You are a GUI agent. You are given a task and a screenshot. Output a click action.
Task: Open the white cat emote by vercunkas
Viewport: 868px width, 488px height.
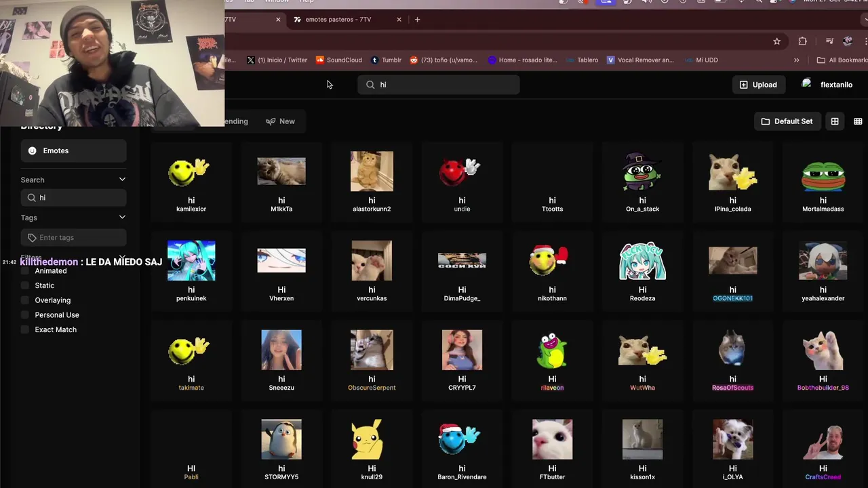(372, 260)
